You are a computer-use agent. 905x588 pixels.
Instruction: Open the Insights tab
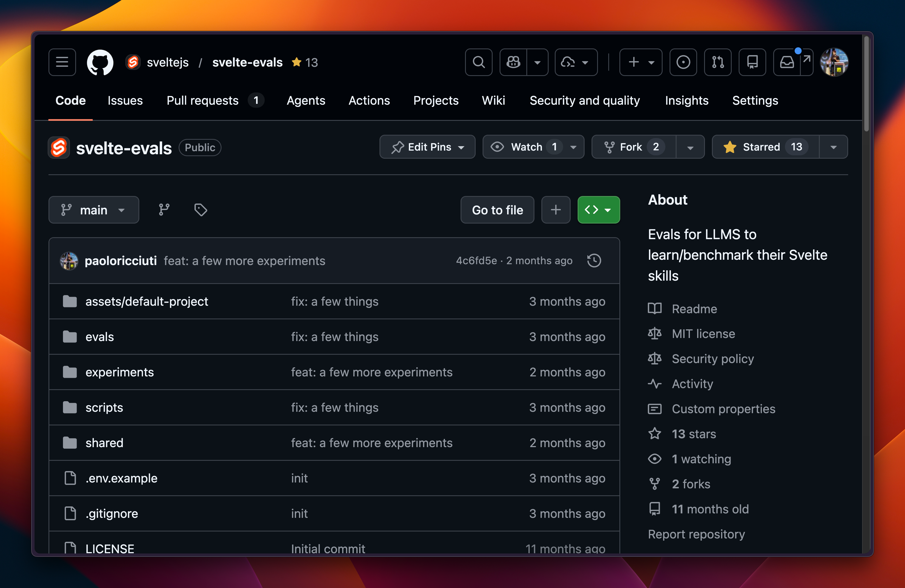click(x=687, y=100)
